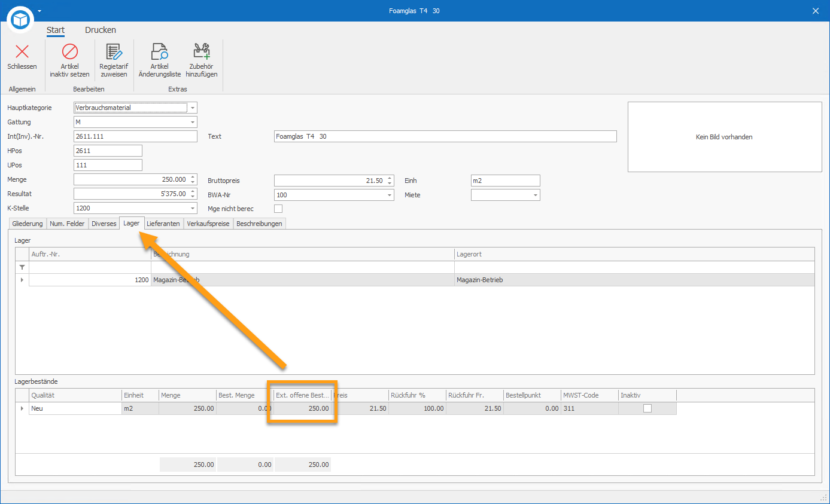Screen dimensions: 830x504
Task: Click the Text field with Foamglas T4 30
Action: pos(445,136)
